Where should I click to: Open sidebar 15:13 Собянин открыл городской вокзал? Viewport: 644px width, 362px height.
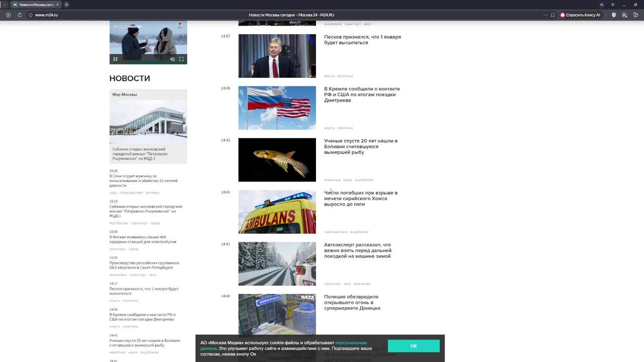point(146,211)
